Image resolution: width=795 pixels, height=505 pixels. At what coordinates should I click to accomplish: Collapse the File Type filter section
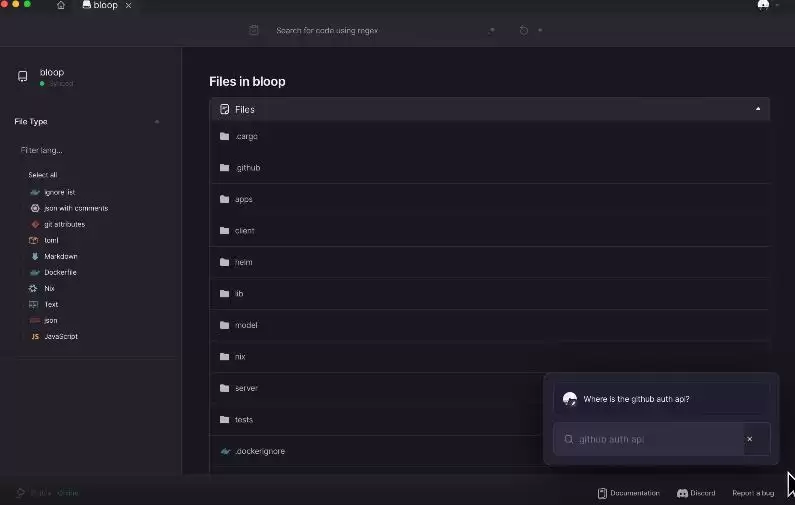pyautogui.click(x=157, y=122)
